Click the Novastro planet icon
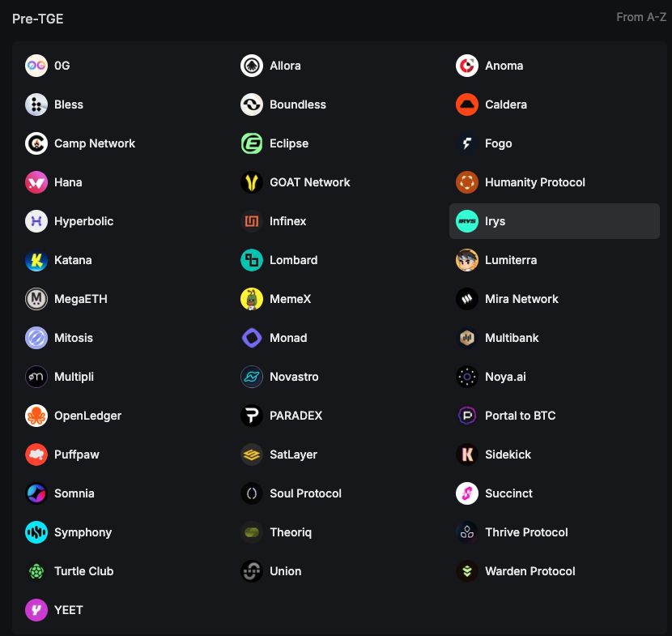The image size is (672, 636). point(252,377)
